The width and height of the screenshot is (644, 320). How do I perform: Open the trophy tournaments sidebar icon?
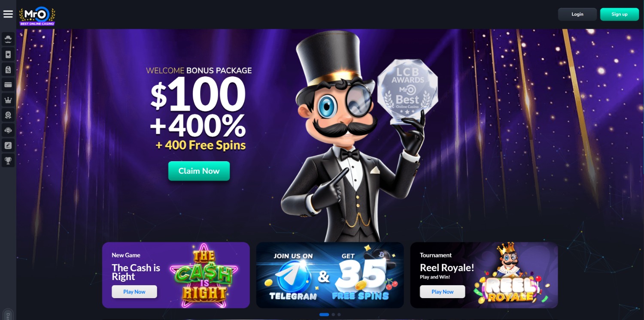(x=8, y=160)
